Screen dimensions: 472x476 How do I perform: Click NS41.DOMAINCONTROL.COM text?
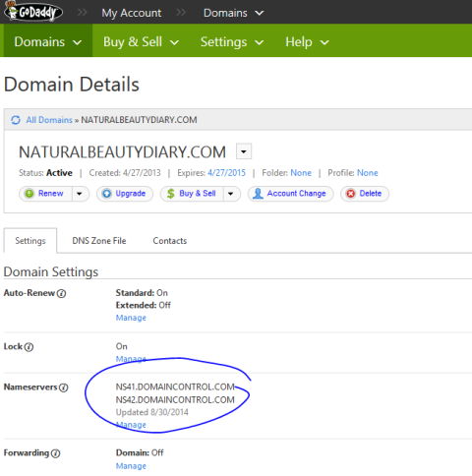(175, 387)
